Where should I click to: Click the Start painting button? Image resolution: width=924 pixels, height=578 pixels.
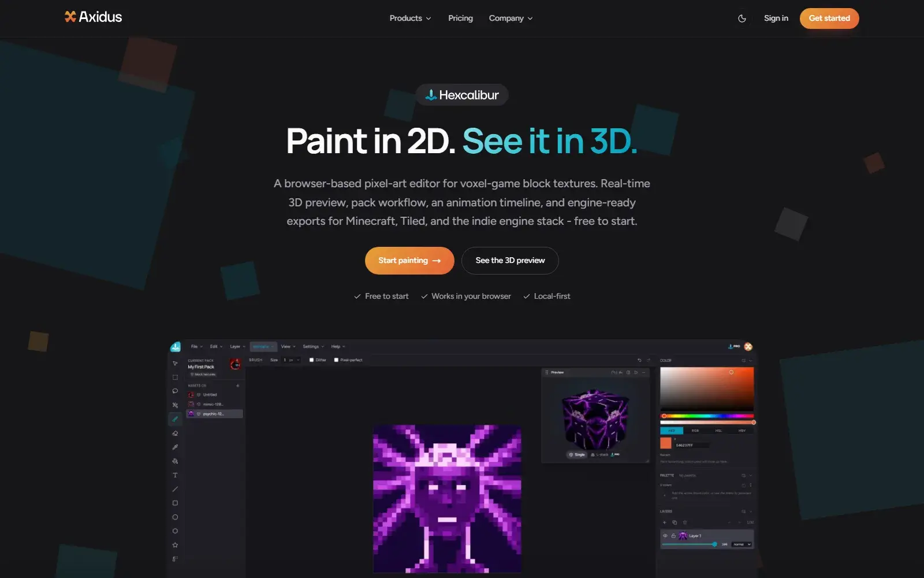click(x=409, y=261)
